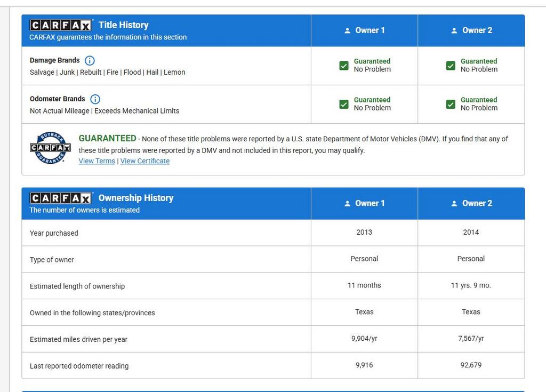
Task: Open the View Certificate link
Action: [145, 161]
